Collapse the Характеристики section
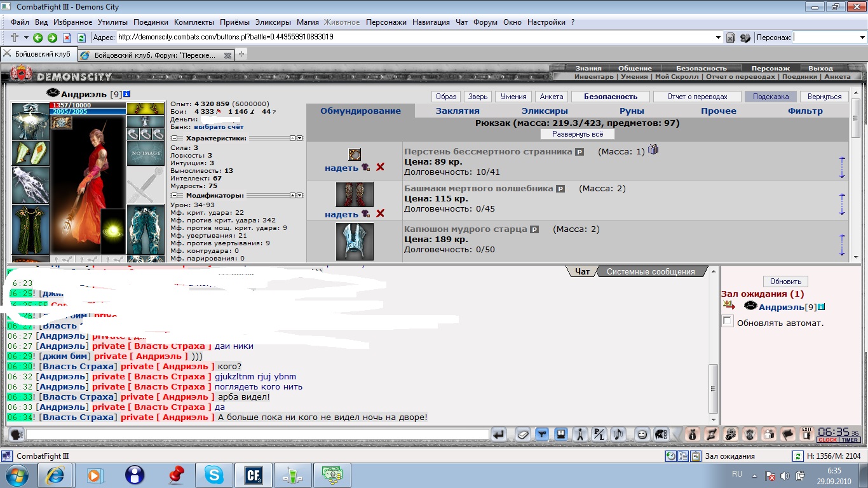The height and width of the screenshot is (488, 868). click(x=175, y=138)
